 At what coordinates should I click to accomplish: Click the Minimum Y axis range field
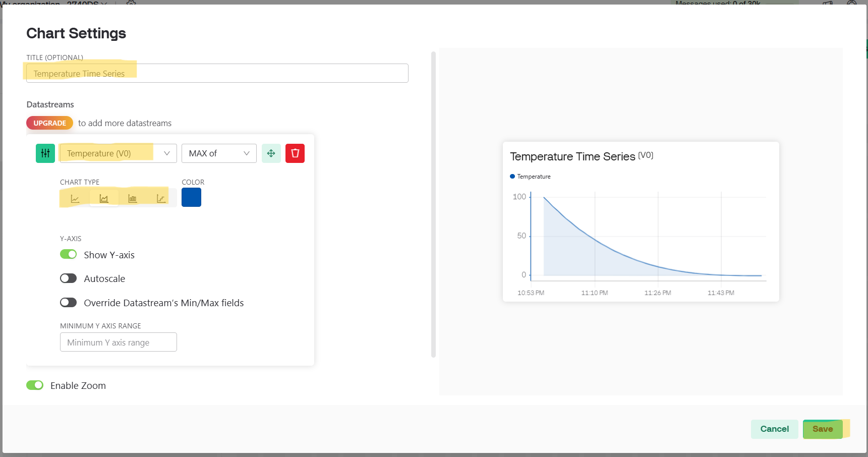click(118, 342)
